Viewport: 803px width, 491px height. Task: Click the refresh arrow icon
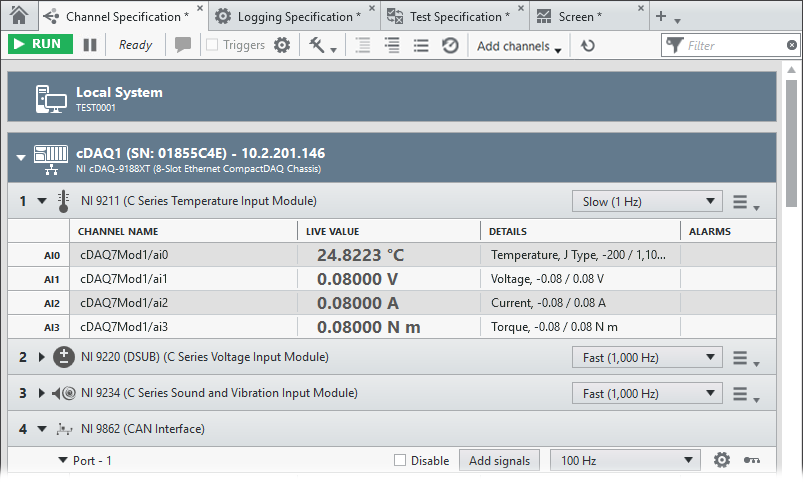click(x=588, y=46)
